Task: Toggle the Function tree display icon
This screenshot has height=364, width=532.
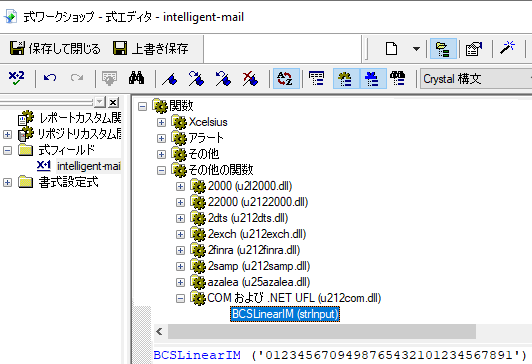Action: coord(346,79)
